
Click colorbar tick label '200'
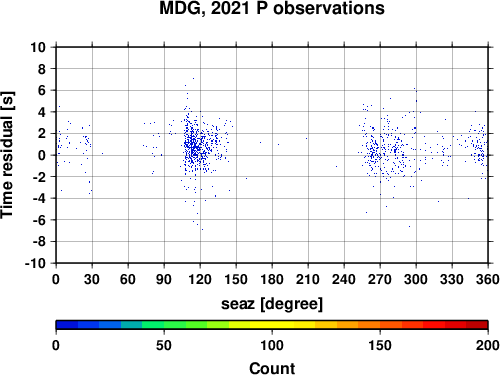tap(488, 345)
